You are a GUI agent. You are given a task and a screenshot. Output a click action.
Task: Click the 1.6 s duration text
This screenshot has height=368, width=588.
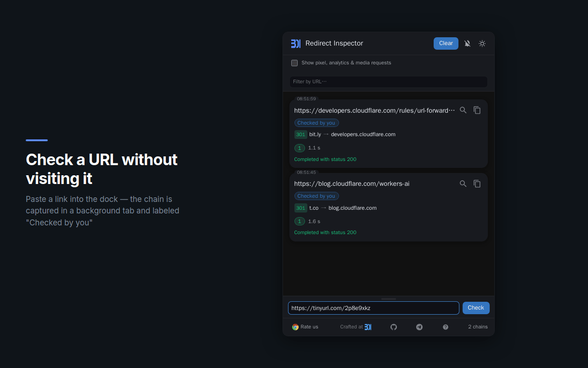314,221
